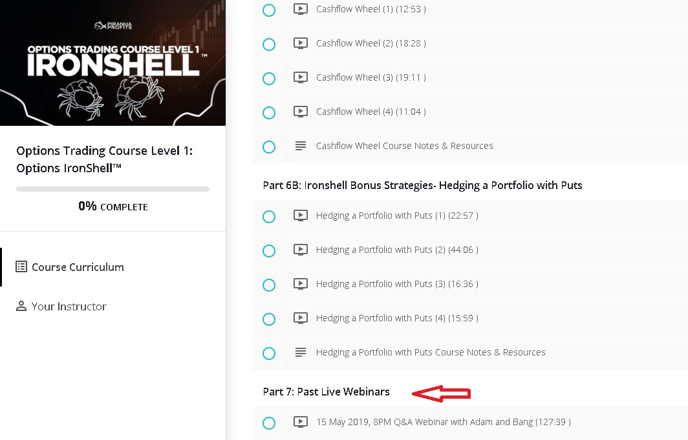Open Hedging a Portfolio with Puts (3) lesson
The image size is (688, 440).
click(397, 284)
